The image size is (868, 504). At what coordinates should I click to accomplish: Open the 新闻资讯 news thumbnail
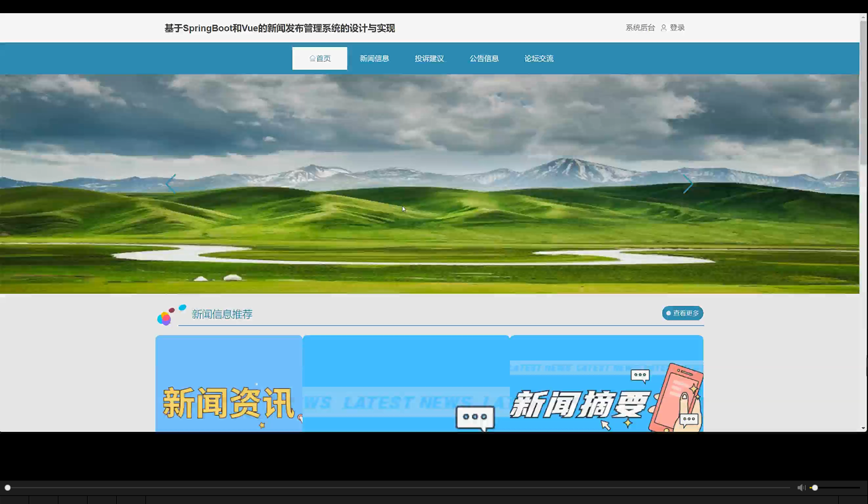tap(228, 383)
